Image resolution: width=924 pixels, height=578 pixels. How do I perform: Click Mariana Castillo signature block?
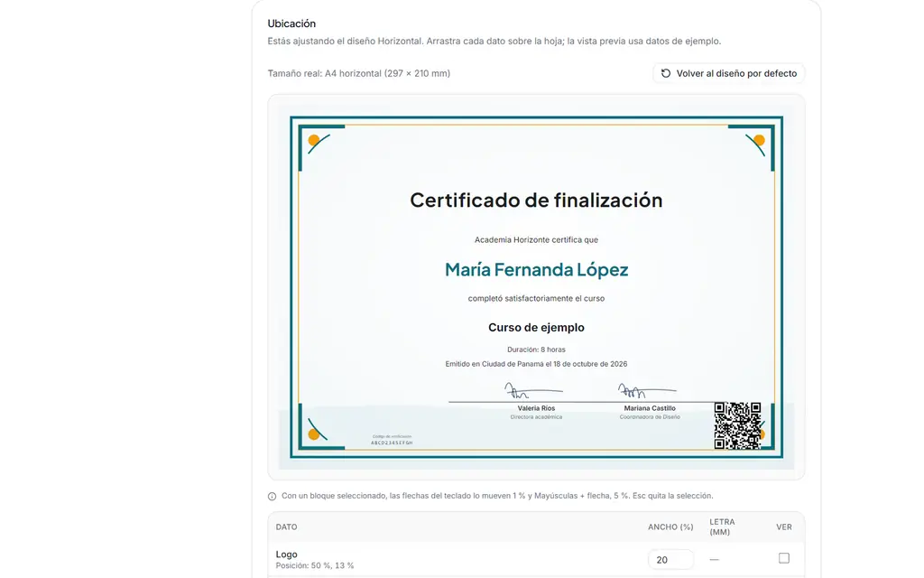(650, 401)
